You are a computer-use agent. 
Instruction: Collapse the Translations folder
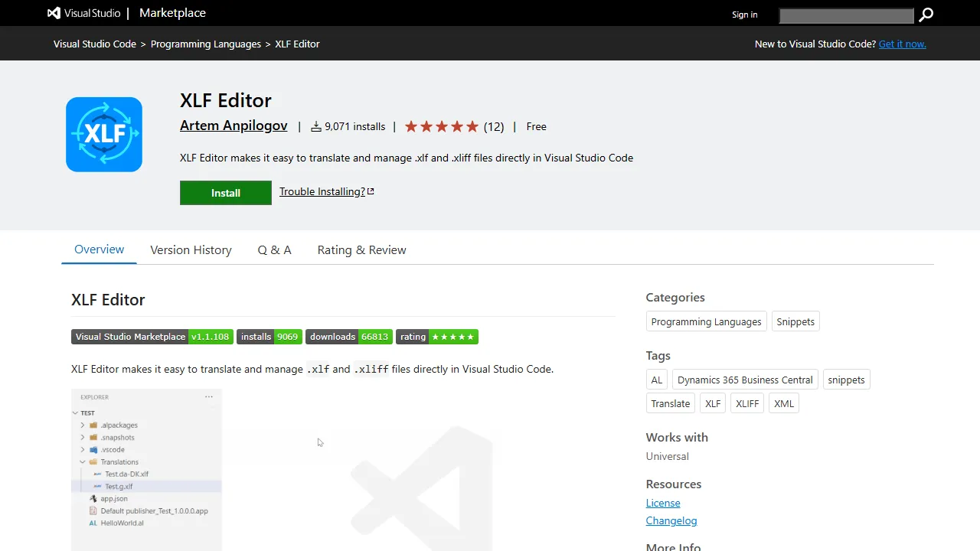click(x=83, y=461)
